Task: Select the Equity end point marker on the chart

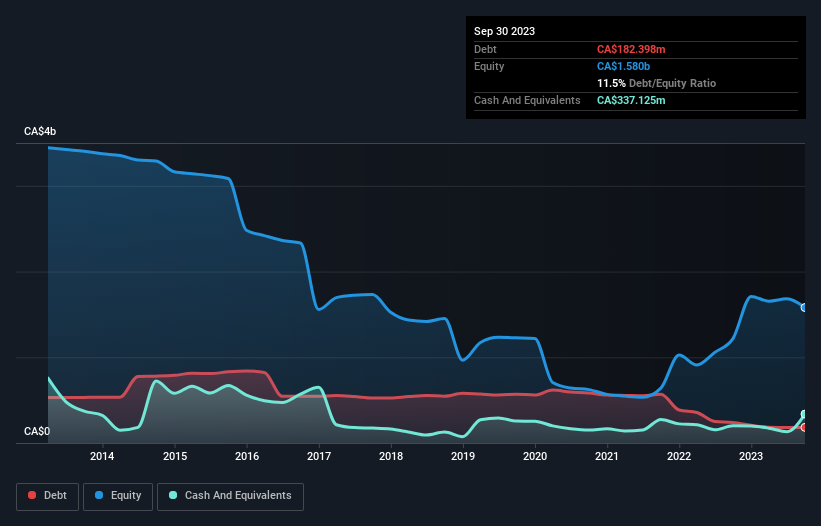Action: coord(804,308)
